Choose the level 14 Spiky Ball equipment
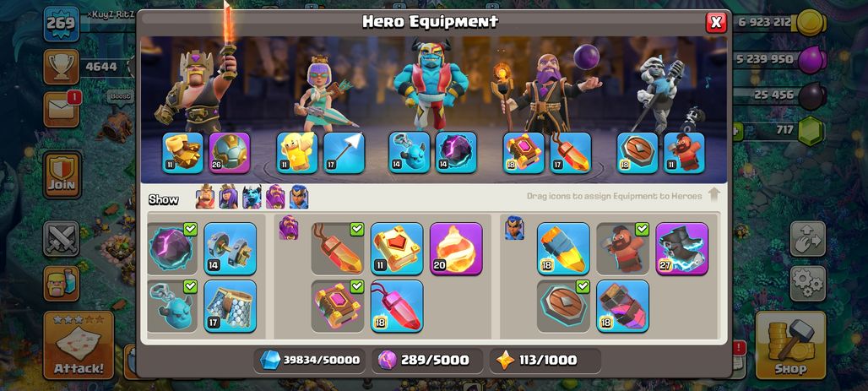The image size is (868, 391). coord(230,248)
